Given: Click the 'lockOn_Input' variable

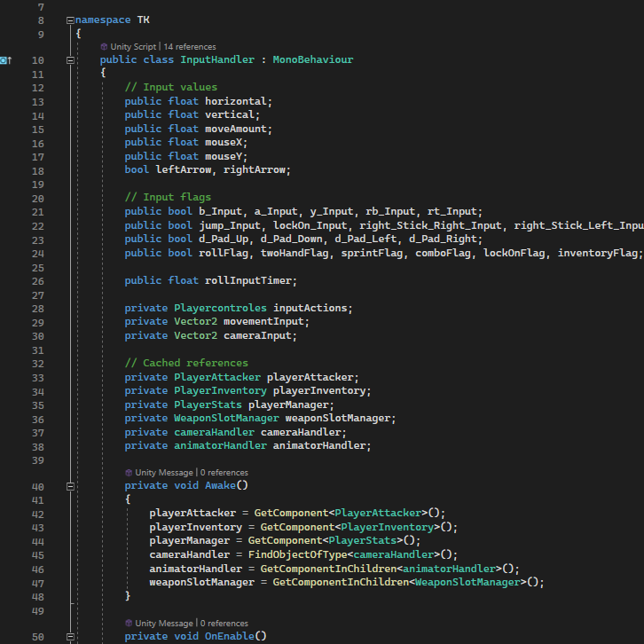Looking at the screenshot, I should coord(310,225).
